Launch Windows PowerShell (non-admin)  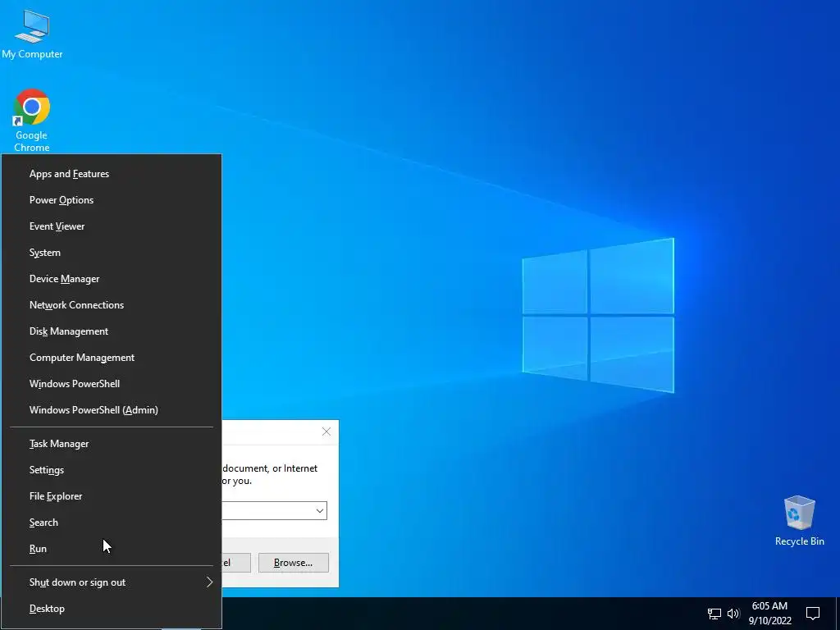click(x=112, y=384)
